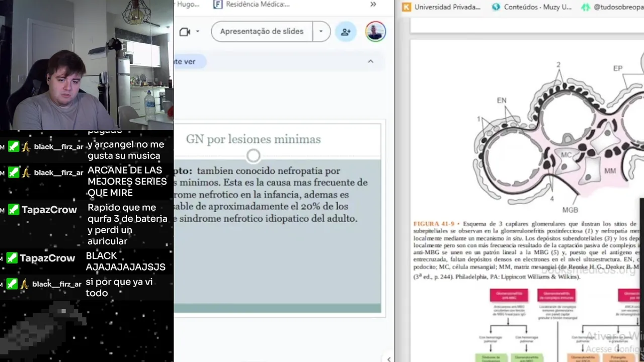Start Apresentação de slides

click(x=262, y=31)
